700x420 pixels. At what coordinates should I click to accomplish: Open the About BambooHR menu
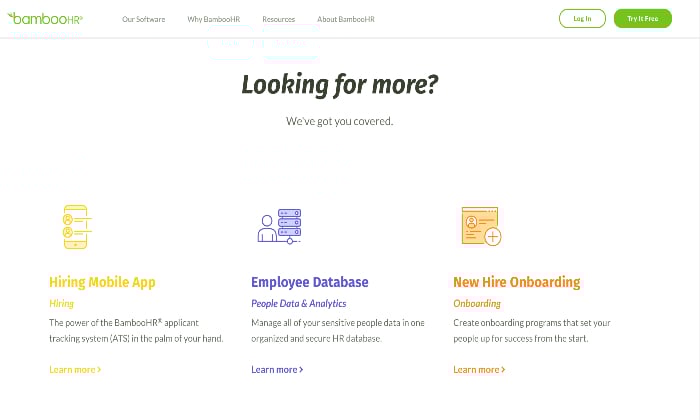point(346,19)
